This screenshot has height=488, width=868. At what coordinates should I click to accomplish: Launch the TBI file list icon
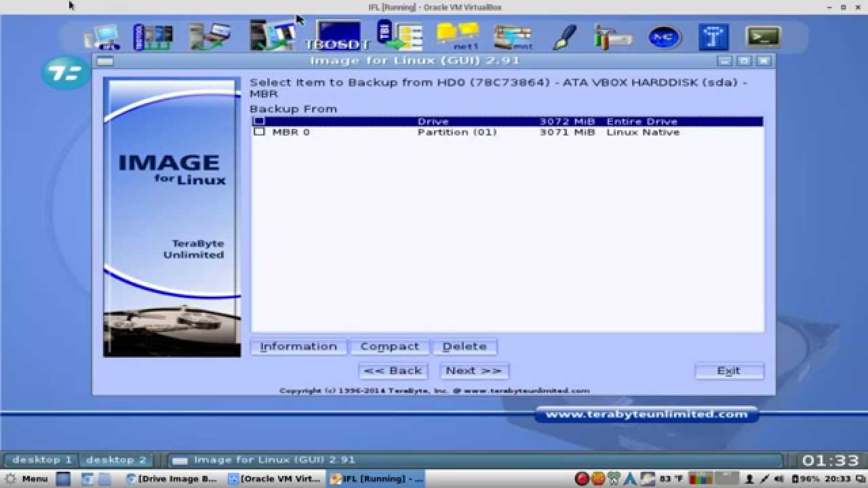click(x=399, y=36)
